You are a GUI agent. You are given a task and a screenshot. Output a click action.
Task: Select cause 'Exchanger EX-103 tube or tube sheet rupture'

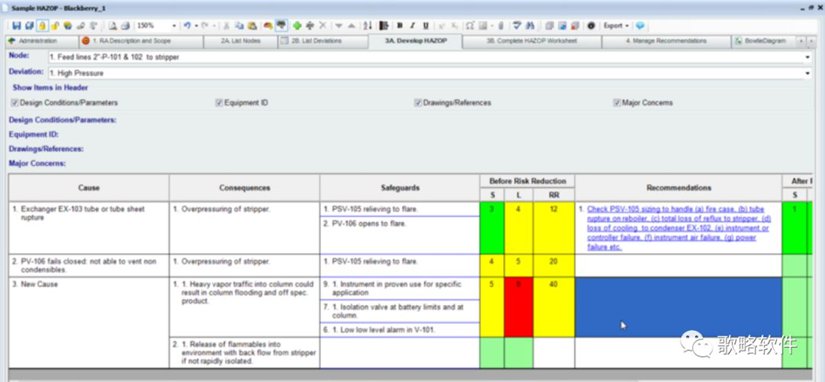coord(89,228)
